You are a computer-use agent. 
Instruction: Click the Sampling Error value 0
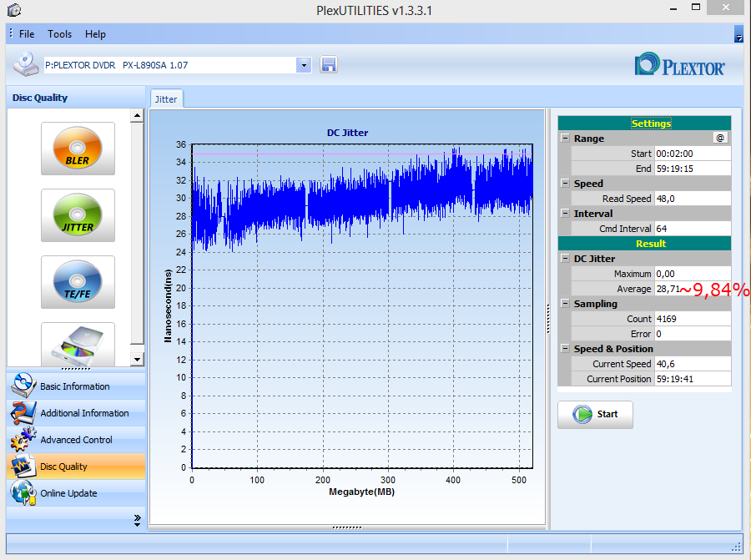pos(693,334)
